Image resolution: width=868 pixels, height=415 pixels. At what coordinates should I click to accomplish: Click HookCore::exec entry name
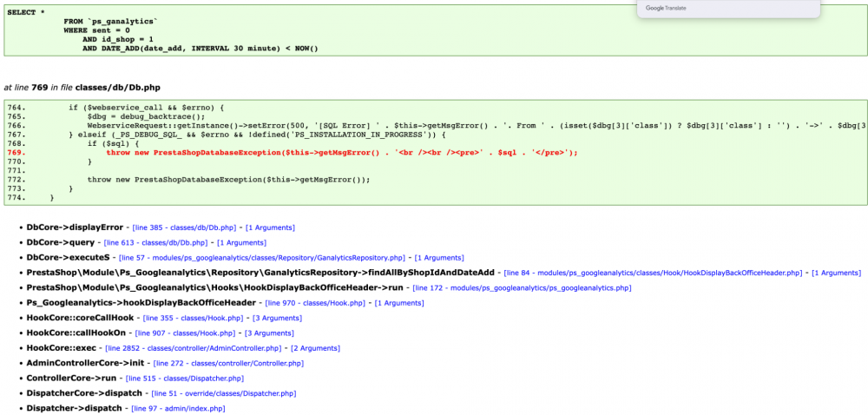click(62, 349)
